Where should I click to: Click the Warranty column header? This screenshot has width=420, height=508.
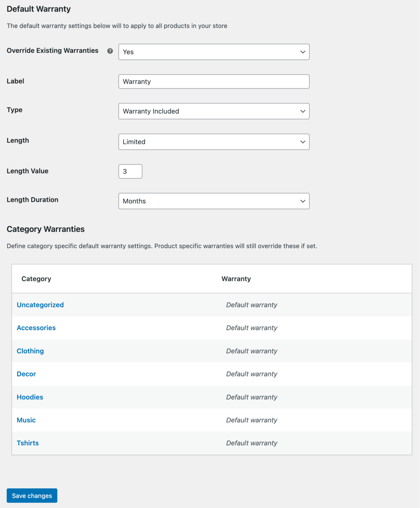click(x=236, y=279)
